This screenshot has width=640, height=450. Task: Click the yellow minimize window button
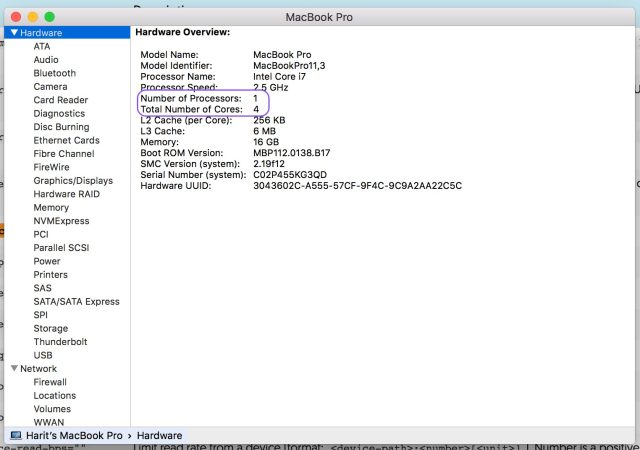[x=33, y=17]
